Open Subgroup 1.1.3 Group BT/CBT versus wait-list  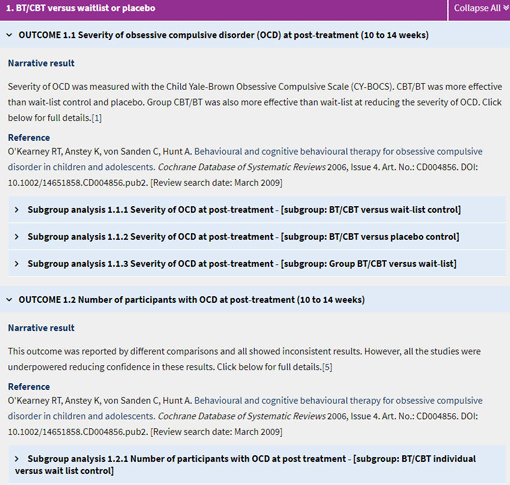point(257,264)
